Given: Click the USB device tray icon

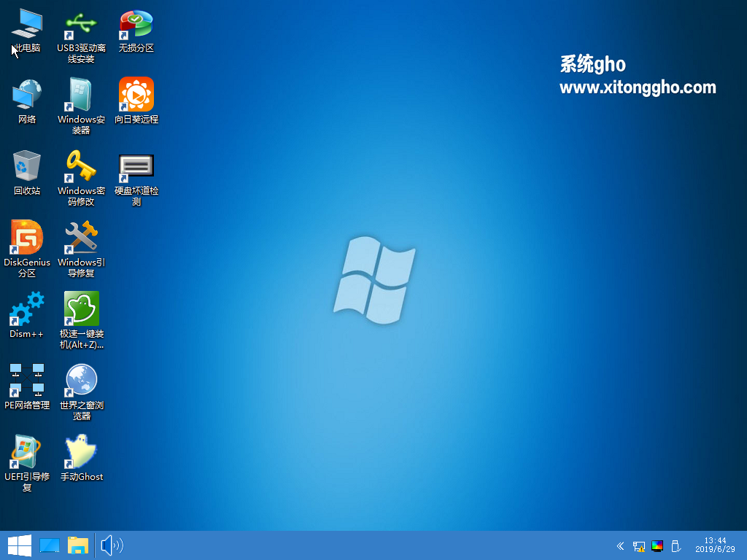Looking at the screenshot, I should point(676,545).
